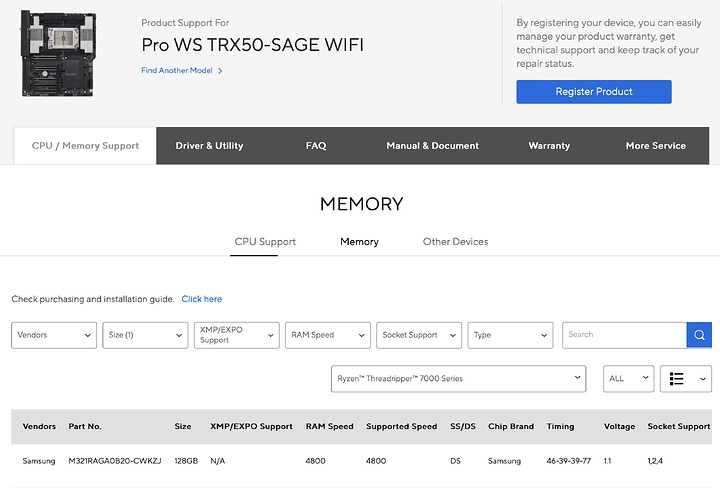Click into the memory Search input field
The height and width of the screenshot is (488, 720).
(x=623, y=335)
